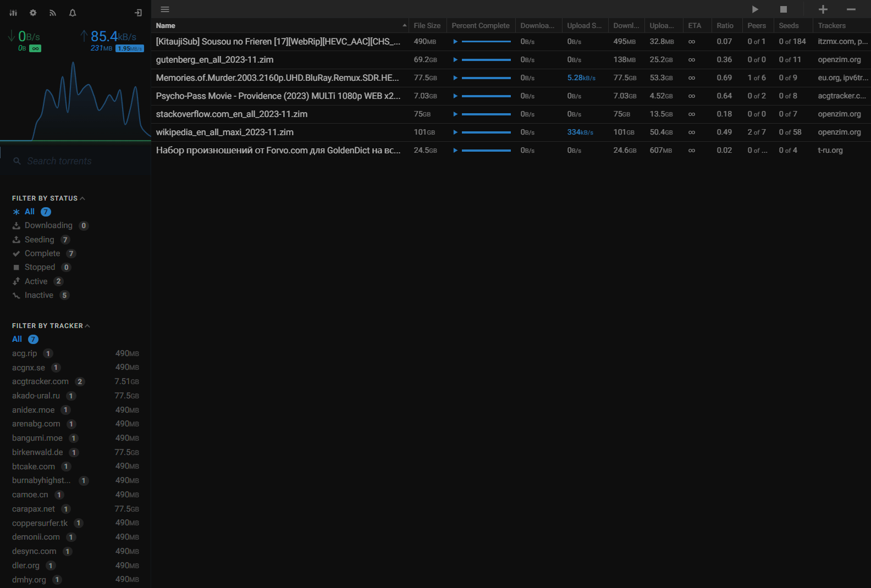Screen dimensions: 871x588
Task: Click the gutenberg torrent progress bar
Action: tap(486, 60)
